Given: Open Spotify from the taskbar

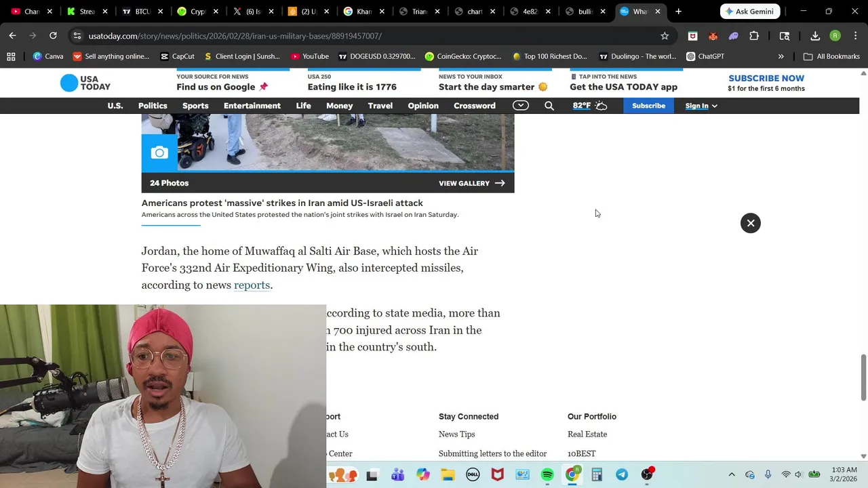Looking at the screenshot, I should (547, 474).
